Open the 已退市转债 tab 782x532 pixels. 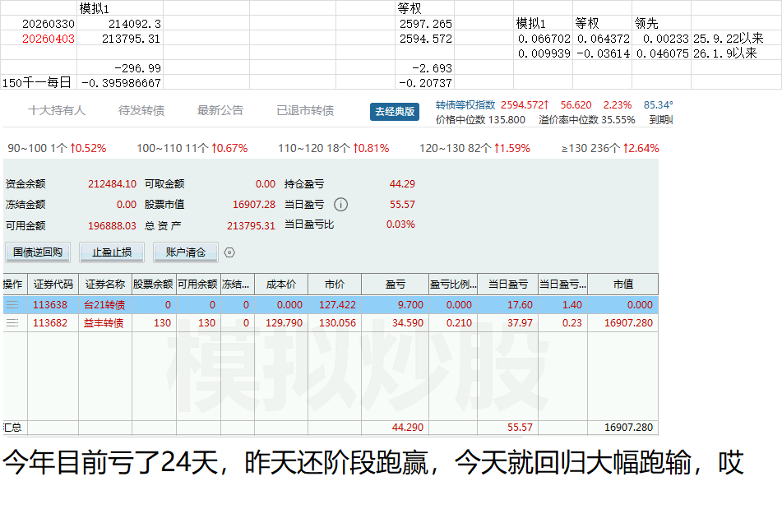click(305, 111)
